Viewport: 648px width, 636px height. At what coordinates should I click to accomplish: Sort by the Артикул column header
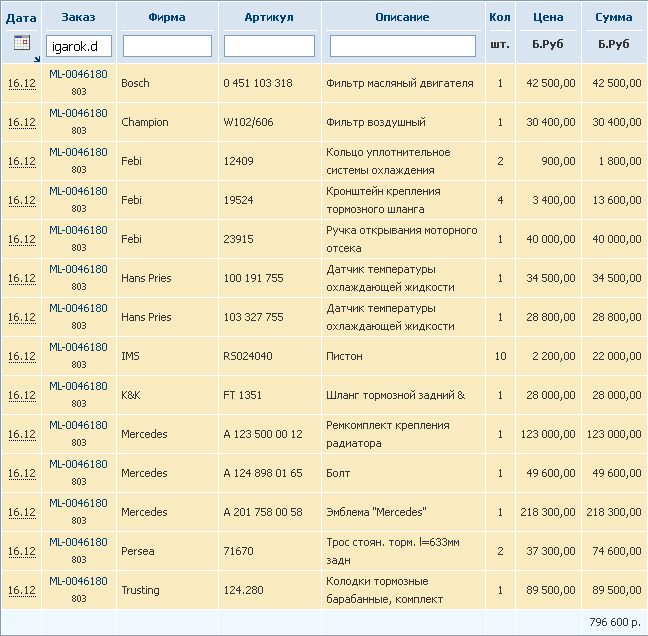pos(269,17)
